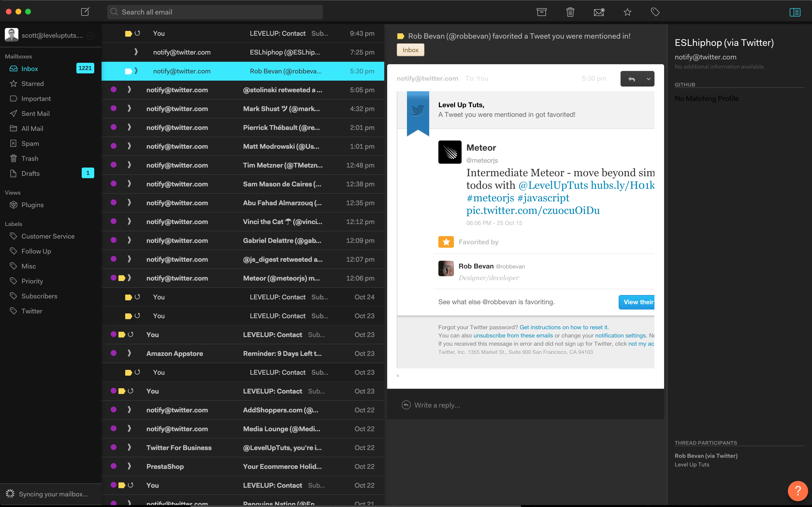Screen dimensions: 812x507
Task: Expand the ESLhiphop thread chevron
Action: [x=136, y=52]
